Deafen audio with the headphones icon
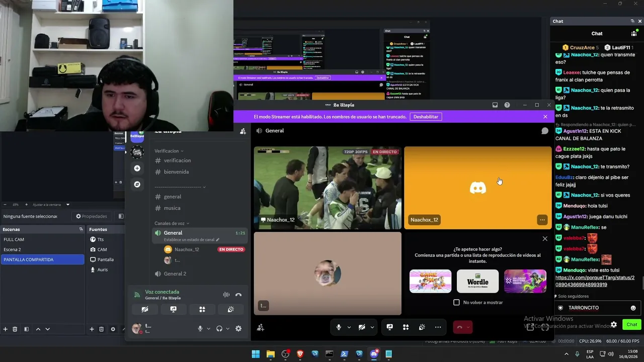Viewport: 644px width, 362px height. 219,329
